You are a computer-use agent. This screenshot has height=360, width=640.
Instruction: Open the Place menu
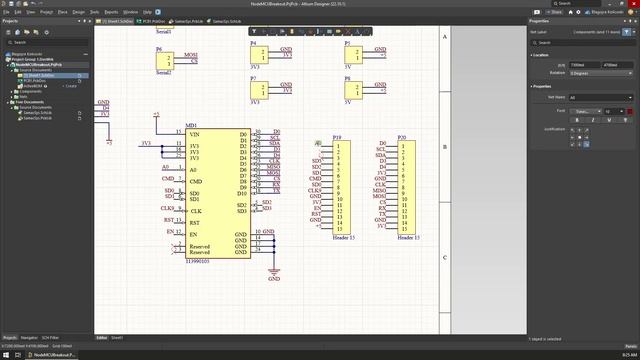[x=62, y=12]
